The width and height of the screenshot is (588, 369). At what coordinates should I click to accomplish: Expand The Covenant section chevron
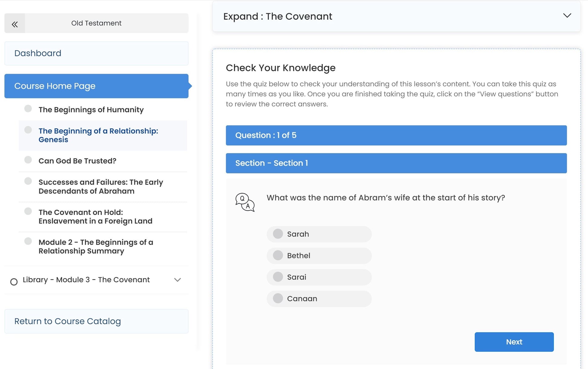click(567, 16)
